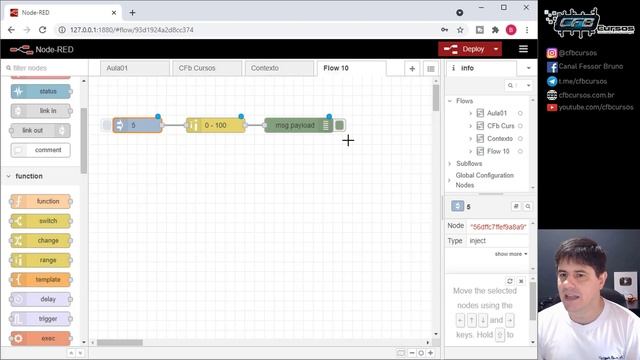Select the template palette node
640x360 pixels.
click(41, 280)
